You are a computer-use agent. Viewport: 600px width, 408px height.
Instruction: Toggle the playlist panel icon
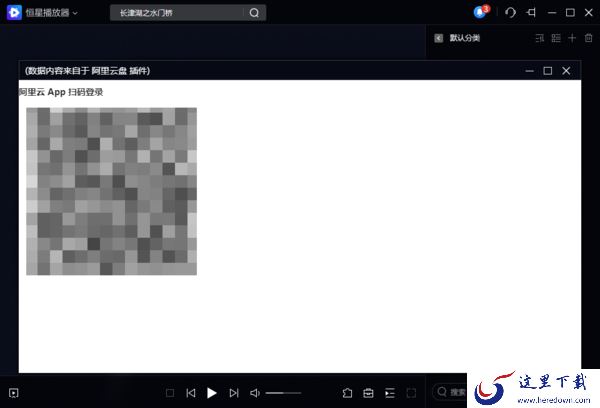[x=390, y=393]
